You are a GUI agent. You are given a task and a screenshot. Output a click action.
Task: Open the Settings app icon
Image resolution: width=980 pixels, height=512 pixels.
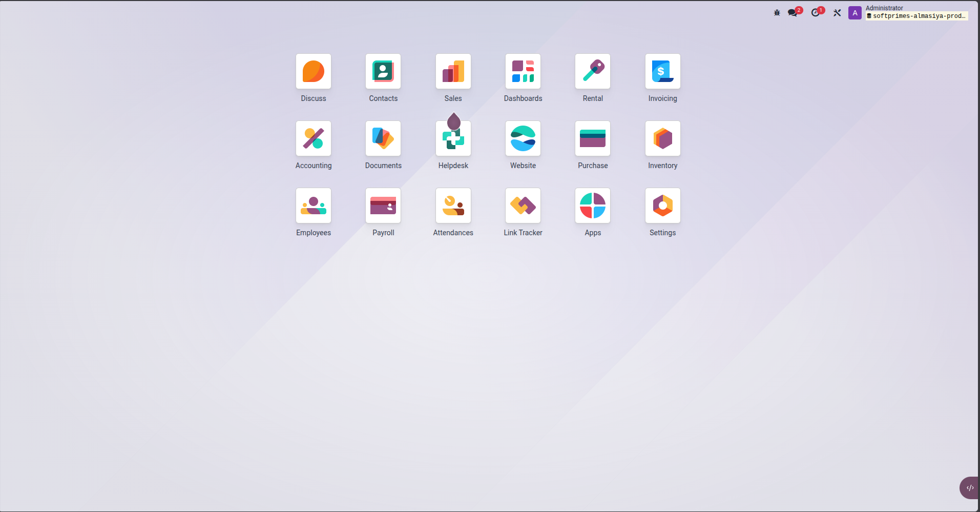point(663,206)
